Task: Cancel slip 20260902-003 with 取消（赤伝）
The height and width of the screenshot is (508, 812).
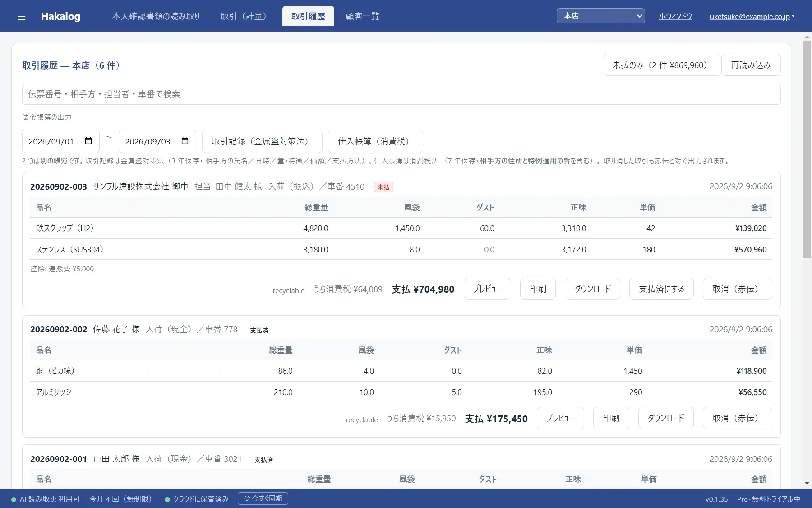Action: click(737, 289)
